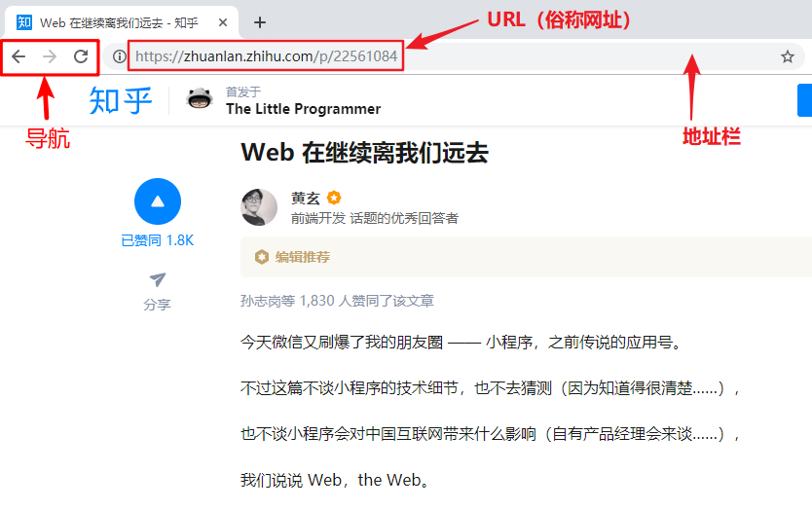
Task: Click the paragraph starting '不过这篇不谈小程序的技术细节'
Action: click(x=491, y=388)
